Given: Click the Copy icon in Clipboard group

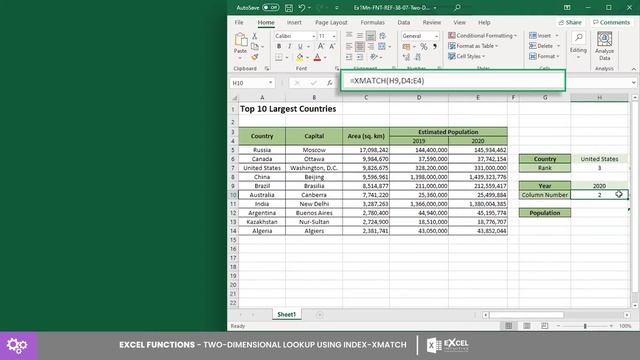Looking at the screenshot, I should click(x=255, y=47).
